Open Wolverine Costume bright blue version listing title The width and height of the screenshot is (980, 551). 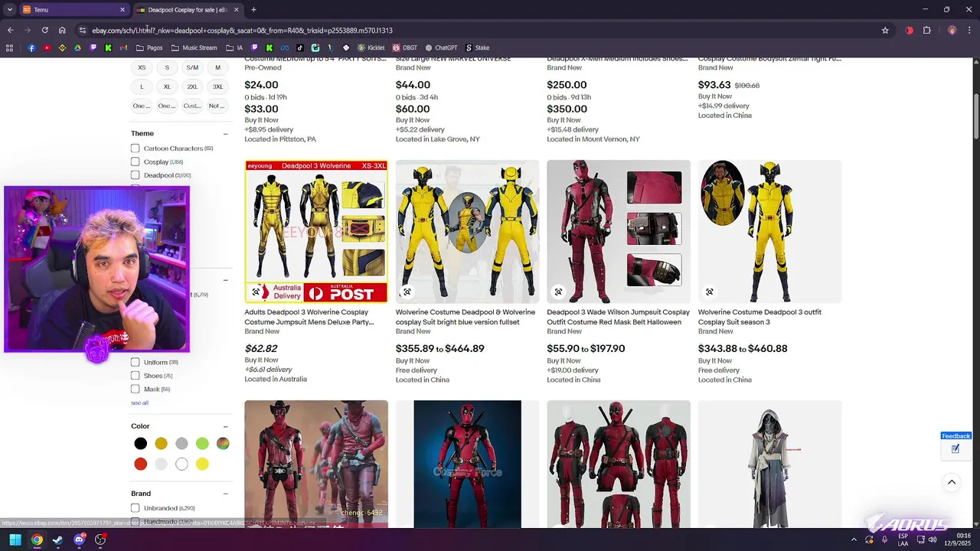tap(465, 317)
